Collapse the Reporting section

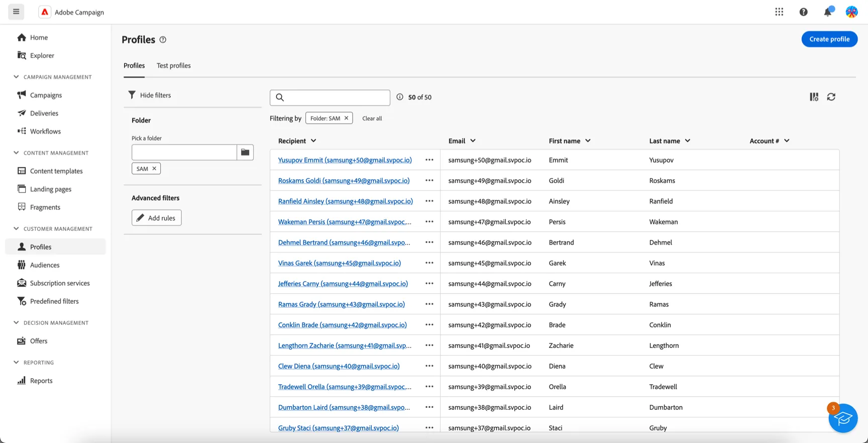tap(16, 363)
